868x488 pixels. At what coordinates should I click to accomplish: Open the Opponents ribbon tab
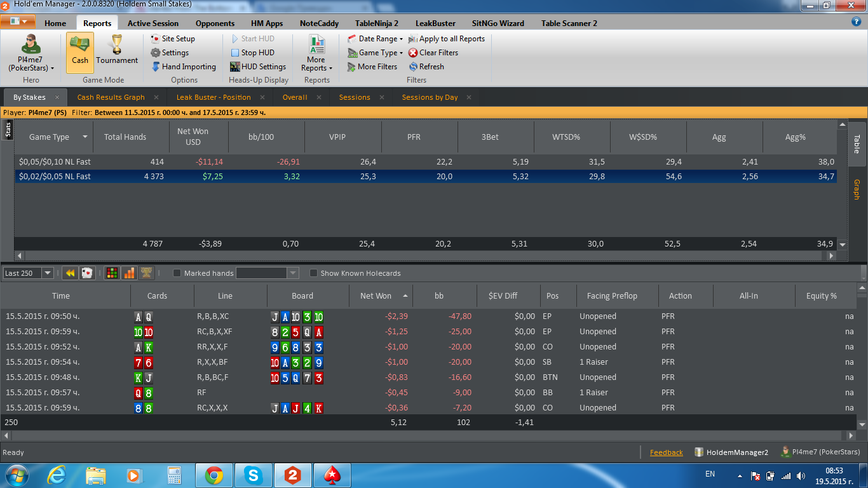(215, 24)
